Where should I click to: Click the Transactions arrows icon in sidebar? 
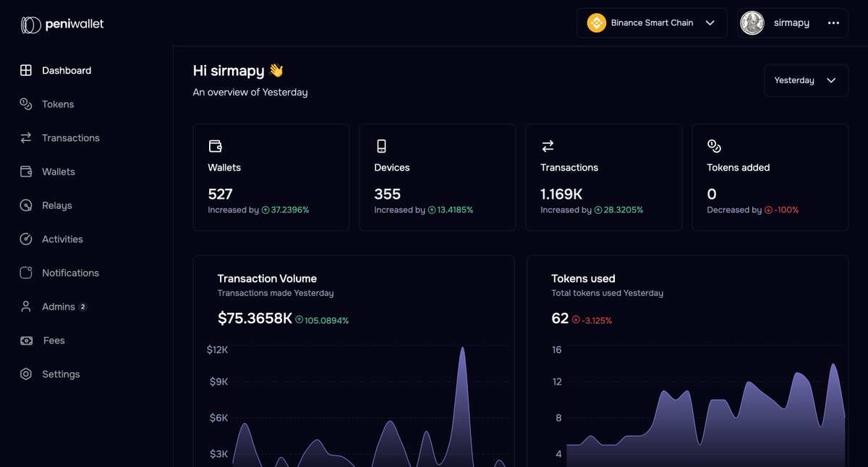point(26,137)
